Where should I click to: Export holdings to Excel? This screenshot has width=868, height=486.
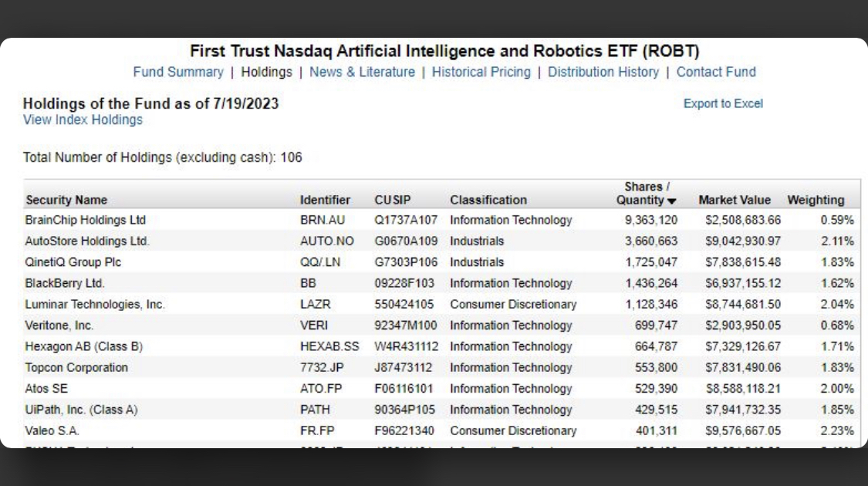723,103
